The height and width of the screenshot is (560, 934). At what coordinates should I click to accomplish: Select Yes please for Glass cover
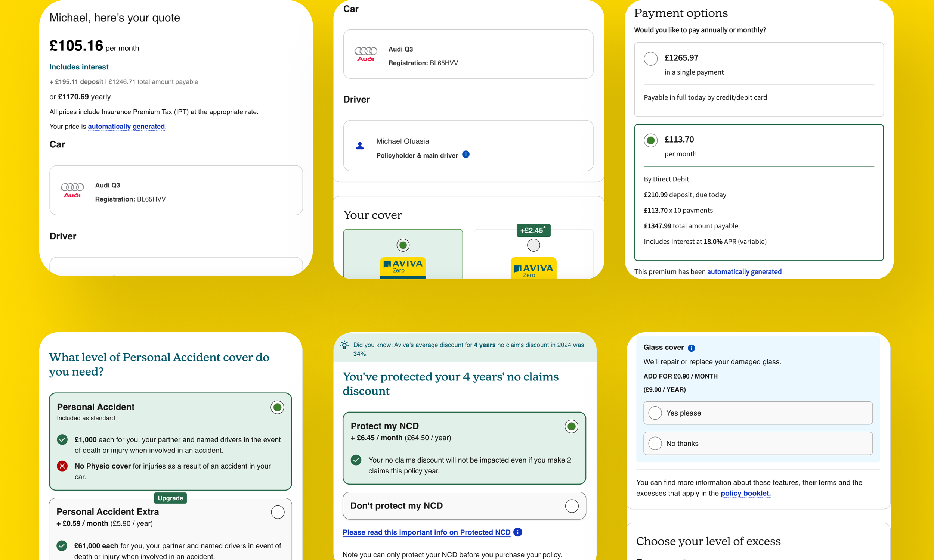655,413
